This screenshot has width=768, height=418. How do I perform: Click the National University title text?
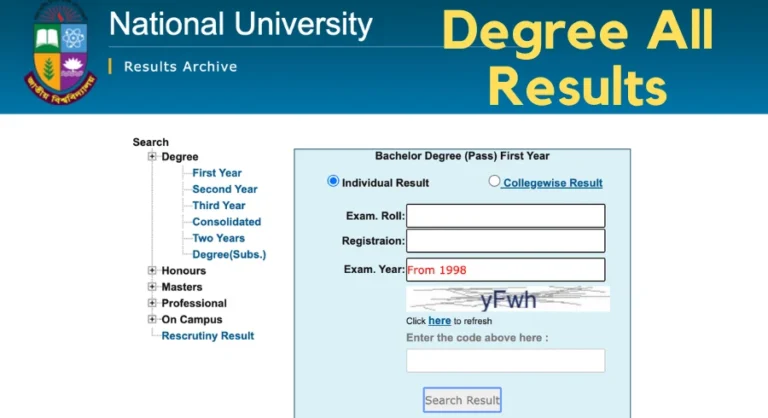click(240, 25)
